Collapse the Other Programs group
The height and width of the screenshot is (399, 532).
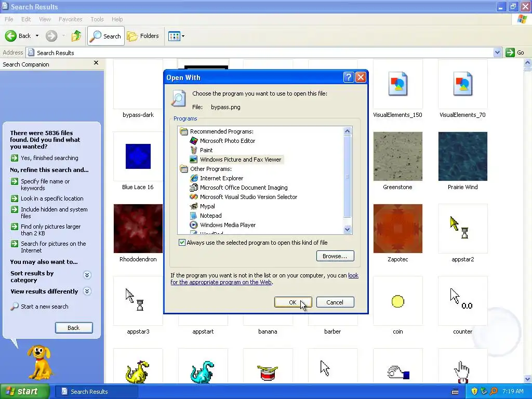point(184,169)
